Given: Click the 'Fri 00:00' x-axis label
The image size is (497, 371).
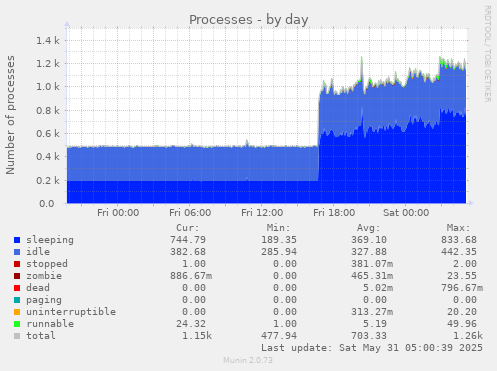Looking at the screenshot, I should point(118,213).
